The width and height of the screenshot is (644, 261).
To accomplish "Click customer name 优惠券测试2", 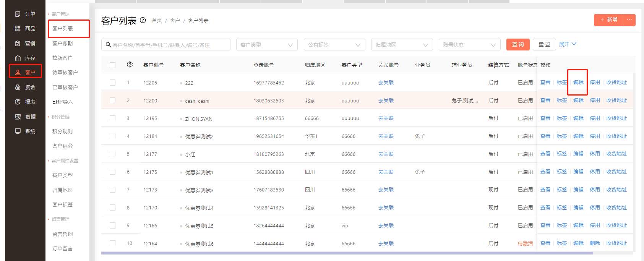I will (x=199, y=136).
